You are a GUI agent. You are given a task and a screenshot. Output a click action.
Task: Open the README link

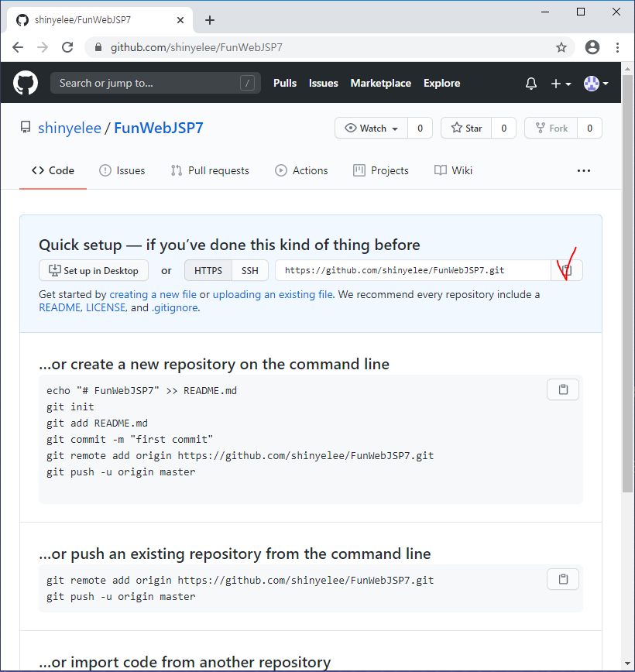[60, 307]
